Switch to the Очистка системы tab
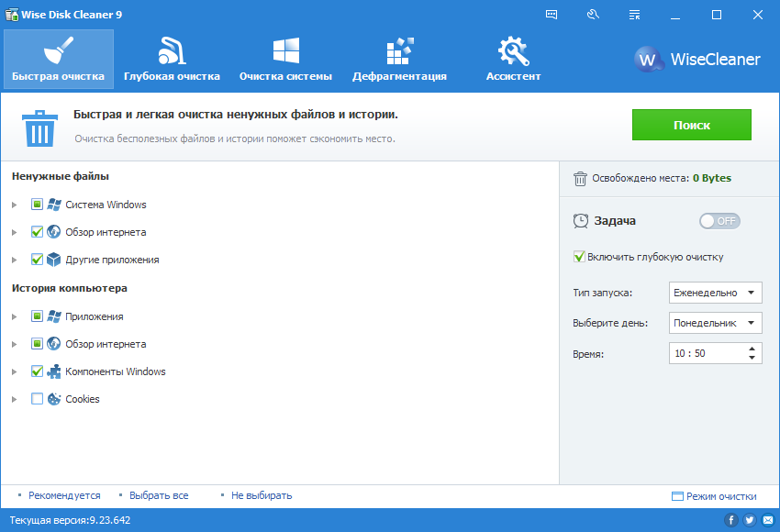 tap(285, 60)
